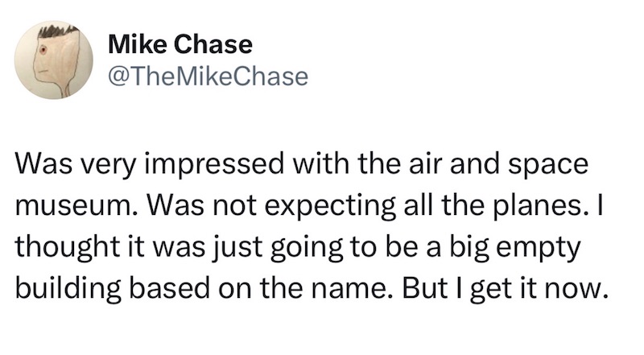
Task: Click the first word "Was" of the tweet
Action: 44,163
